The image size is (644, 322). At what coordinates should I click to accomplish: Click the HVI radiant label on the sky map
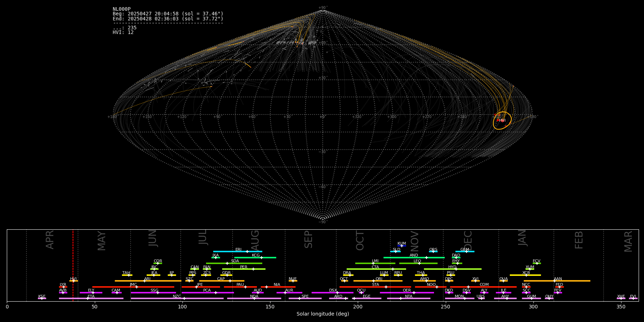pos(502,121)
